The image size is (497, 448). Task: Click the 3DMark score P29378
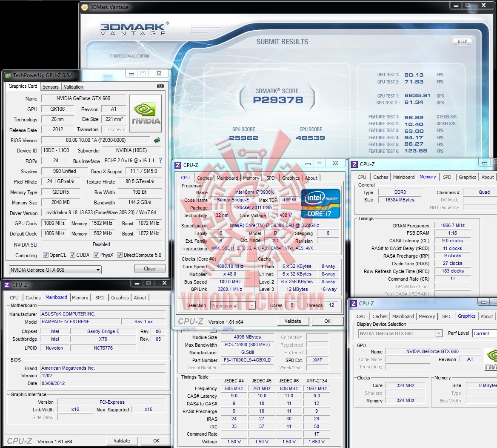click(x=278, y=100)
